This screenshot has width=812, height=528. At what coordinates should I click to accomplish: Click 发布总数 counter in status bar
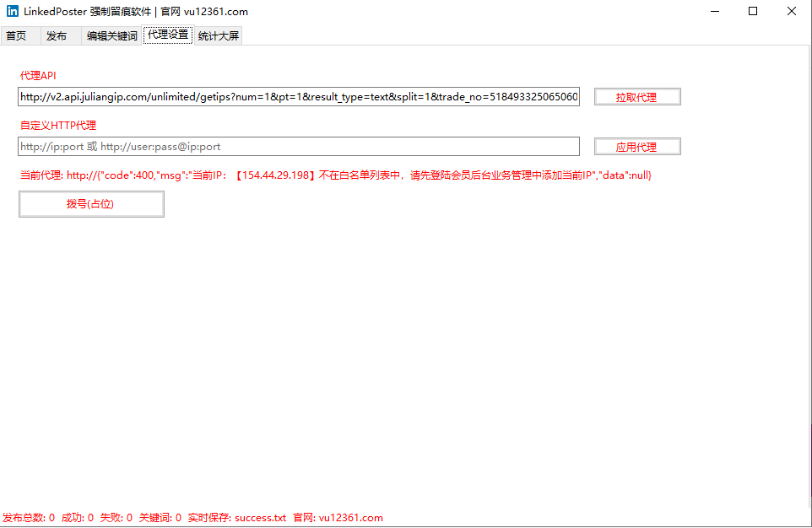[29, 518]
